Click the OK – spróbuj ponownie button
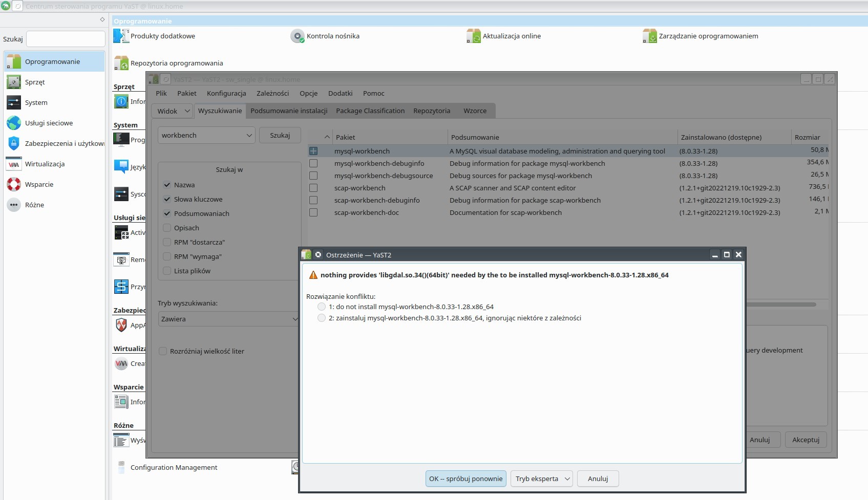 tap(465, 479)
